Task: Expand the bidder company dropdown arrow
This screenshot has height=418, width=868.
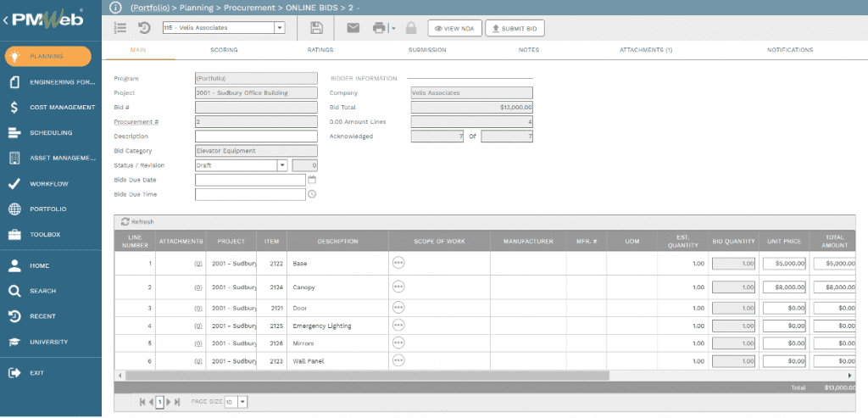Action: click(280, 28)
